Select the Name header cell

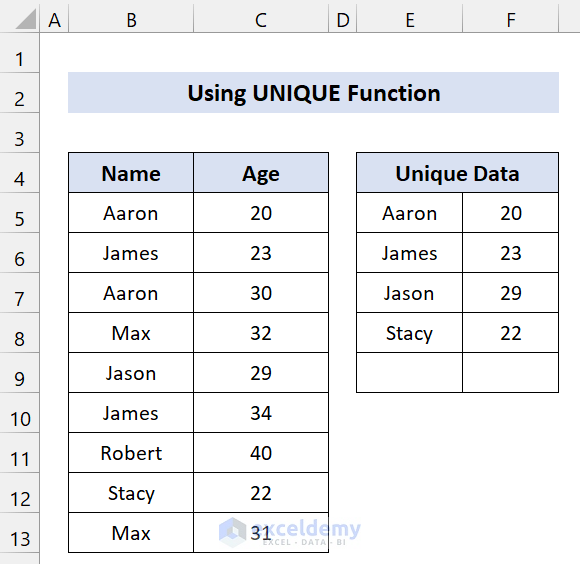point(131,173)
